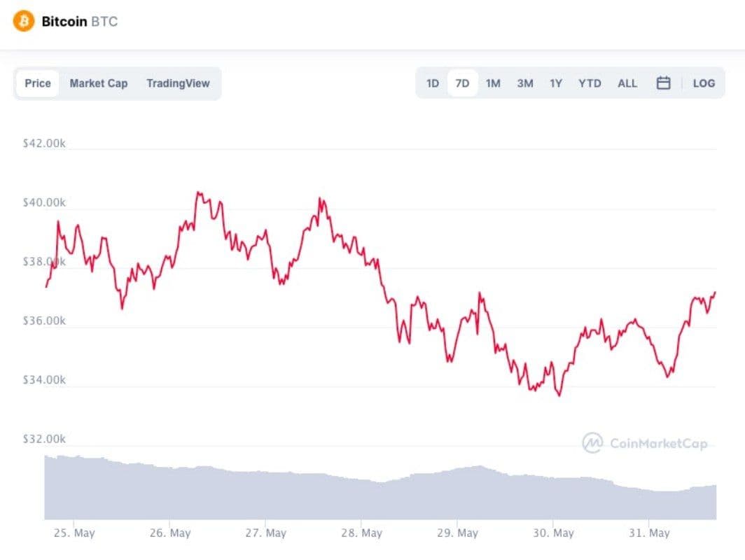The width and height of the screenshot is (745, 560).
Task: Choose the 7D time range
Action: tap(462, 83)
